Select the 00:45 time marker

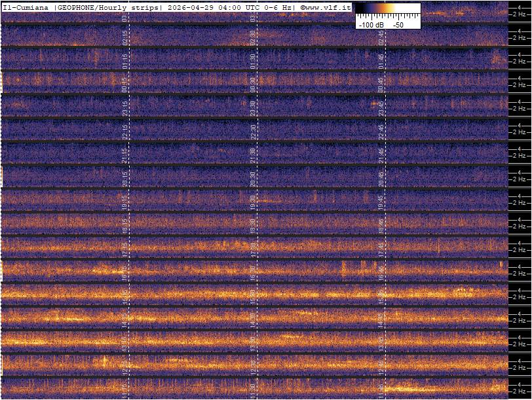[381, 84]
